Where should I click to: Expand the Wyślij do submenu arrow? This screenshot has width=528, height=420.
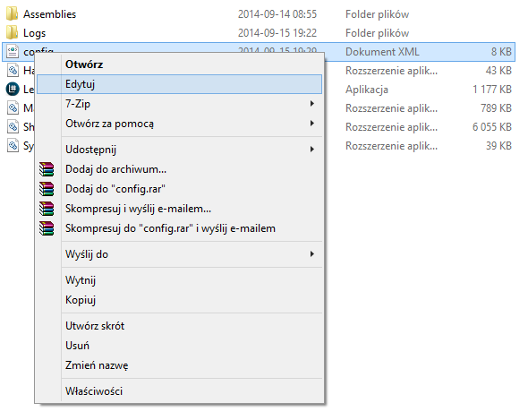pos(312,253)
